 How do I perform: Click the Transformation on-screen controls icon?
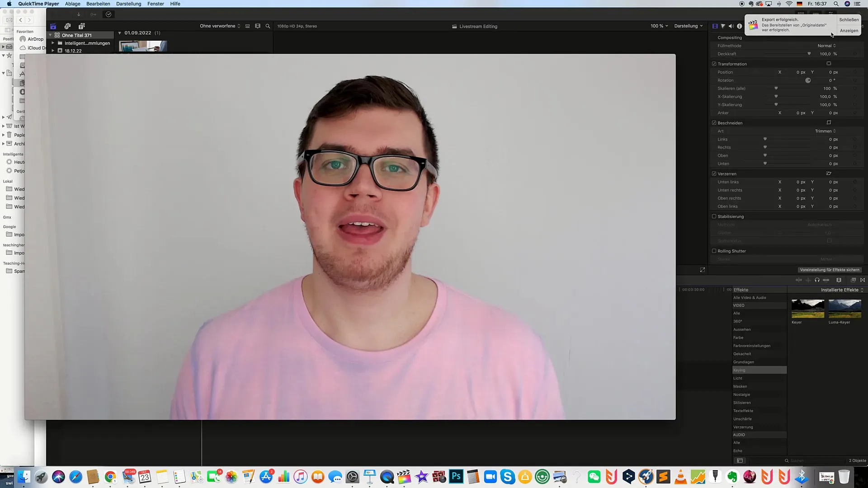coord(829,64)
